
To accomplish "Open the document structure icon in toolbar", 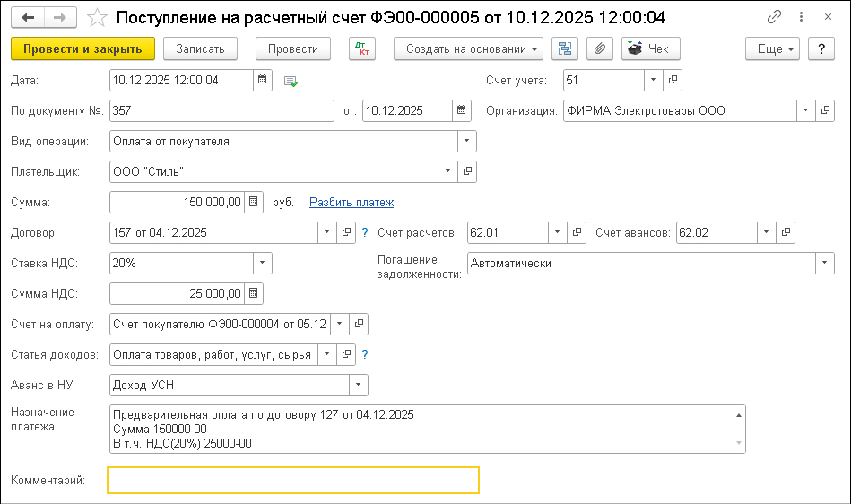I will (564, 48).
